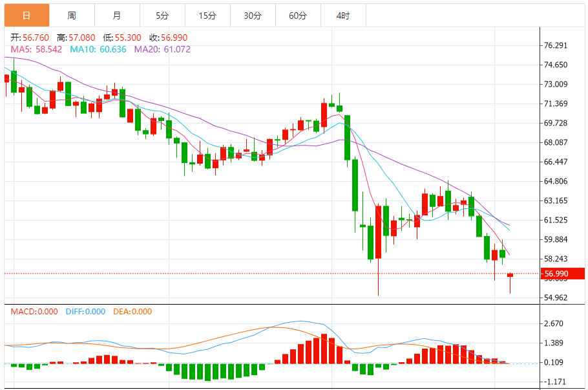Click the 2.670 MACD axis label
Viewport: 588px width, 390px height.
click(554, 323)
